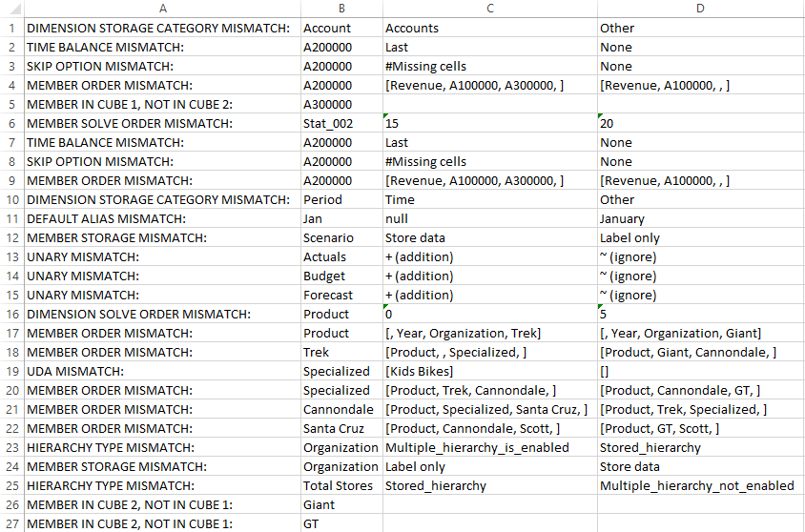Screen dimensions: 805x532
Task: Click the 'Total Stores' cell
Action: click(341, 486)
